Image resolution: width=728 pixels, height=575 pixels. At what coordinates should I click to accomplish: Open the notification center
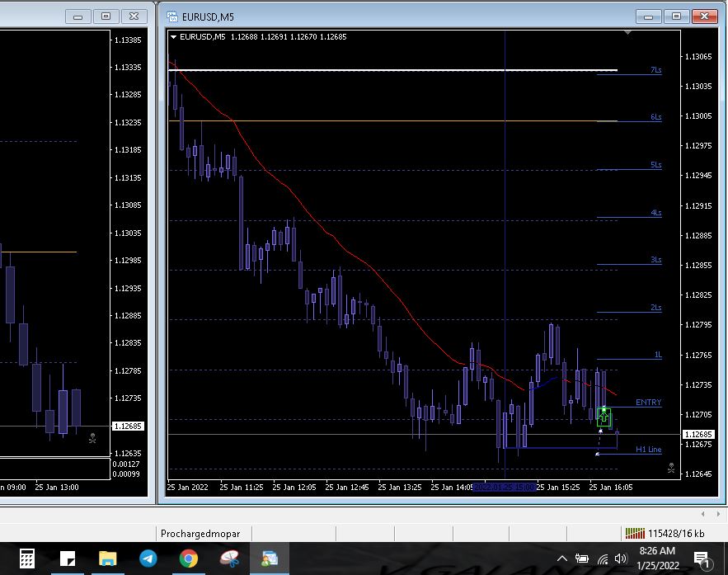[702, 559]
